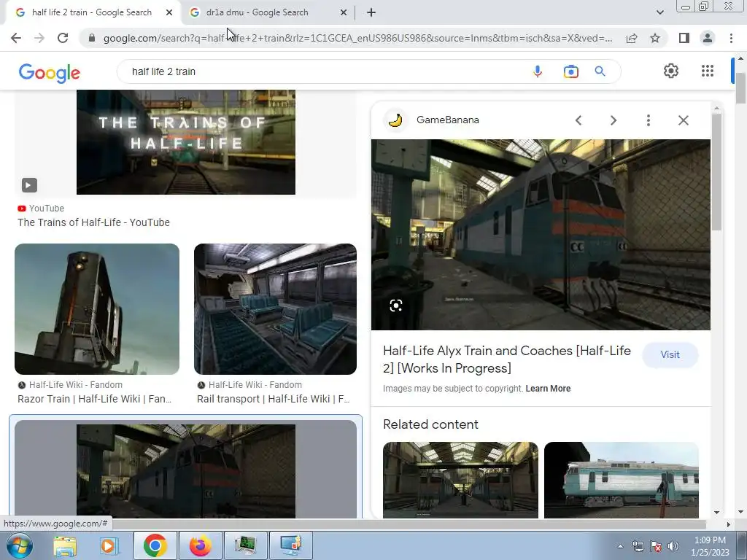This screenshot has width=747, height=560.
Task: Open Google quick settings gear
Action: click(671, 71)
